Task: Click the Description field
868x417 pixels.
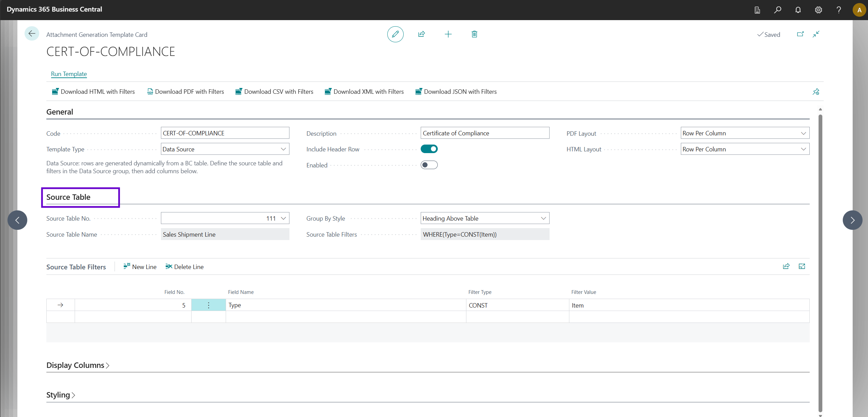Action: [x=485, y=133]
